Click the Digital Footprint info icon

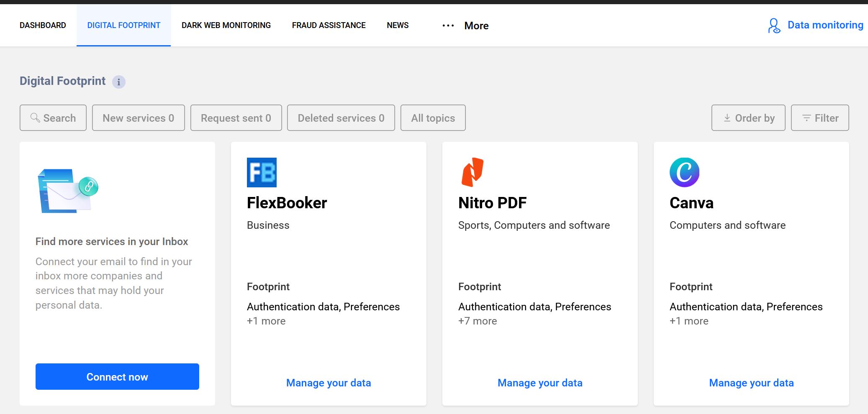pyautogui.click(x=119, y=82)
